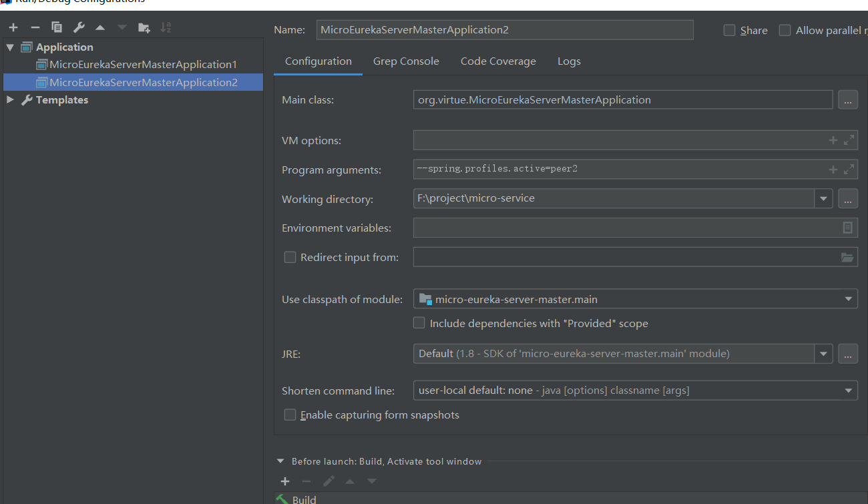Remove the Before launch task
This screenshot has height=504, width=868.
pyautogui.click(x=306, y=481)
